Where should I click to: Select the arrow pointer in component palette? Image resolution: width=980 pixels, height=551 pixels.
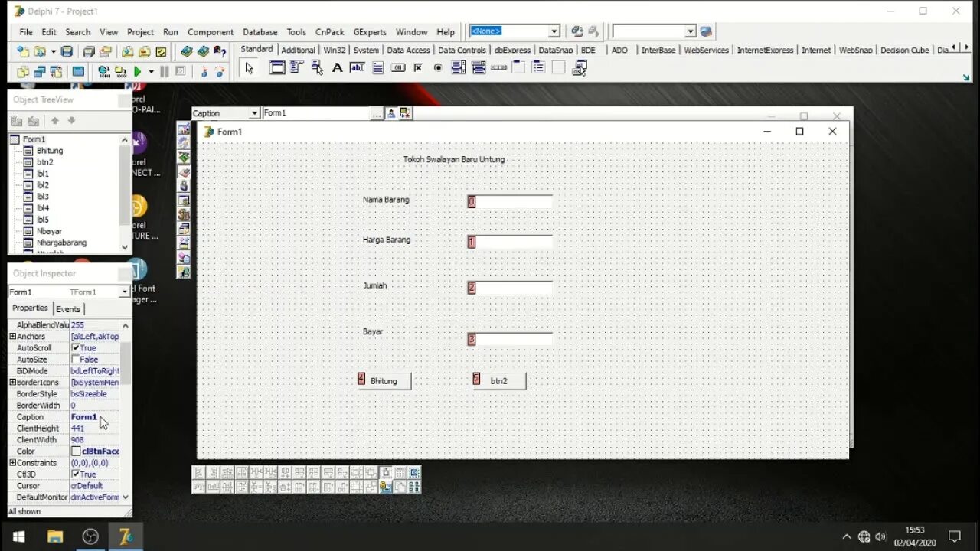pyautogui.click(x=249, y=68)
